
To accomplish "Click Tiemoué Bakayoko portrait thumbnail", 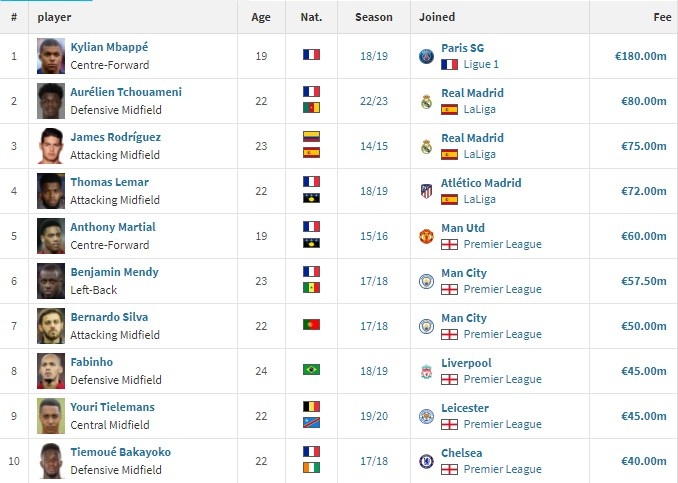I will (x=51, y=461).
